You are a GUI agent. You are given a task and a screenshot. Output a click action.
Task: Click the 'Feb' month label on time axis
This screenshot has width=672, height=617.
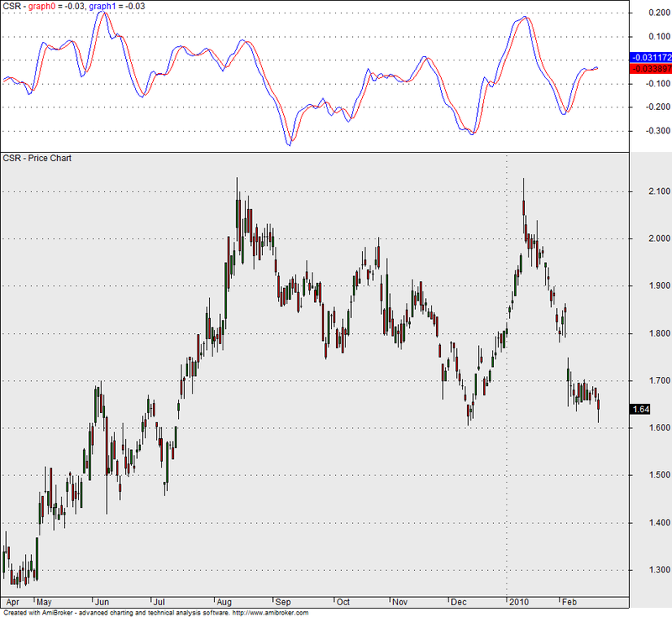570,602
